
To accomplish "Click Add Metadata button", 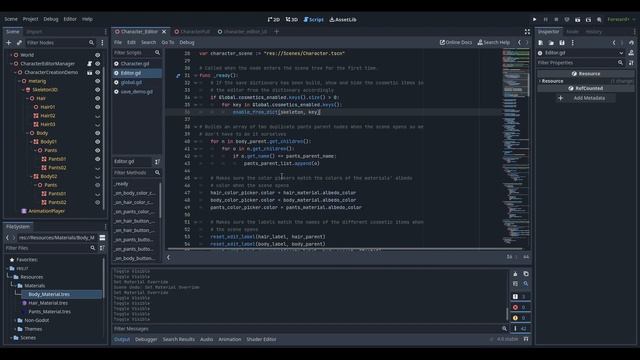I will [x=586, y=98].
